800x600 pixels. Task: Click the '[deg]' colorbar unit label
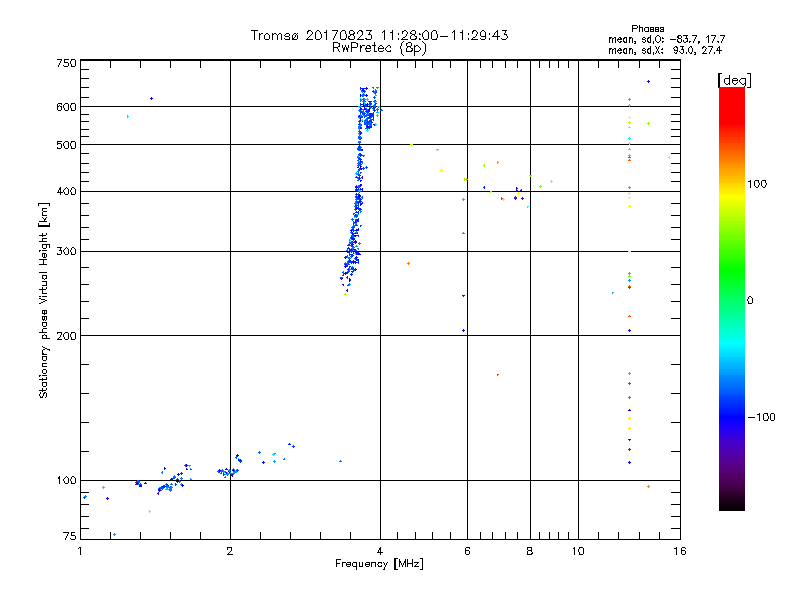tap(734, 80)
